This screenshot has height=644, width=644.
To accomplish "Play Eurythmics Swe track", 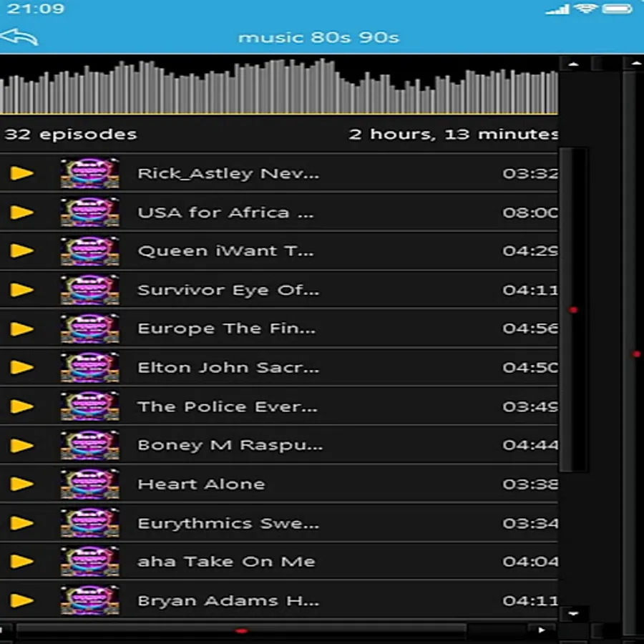I will 21,523.
